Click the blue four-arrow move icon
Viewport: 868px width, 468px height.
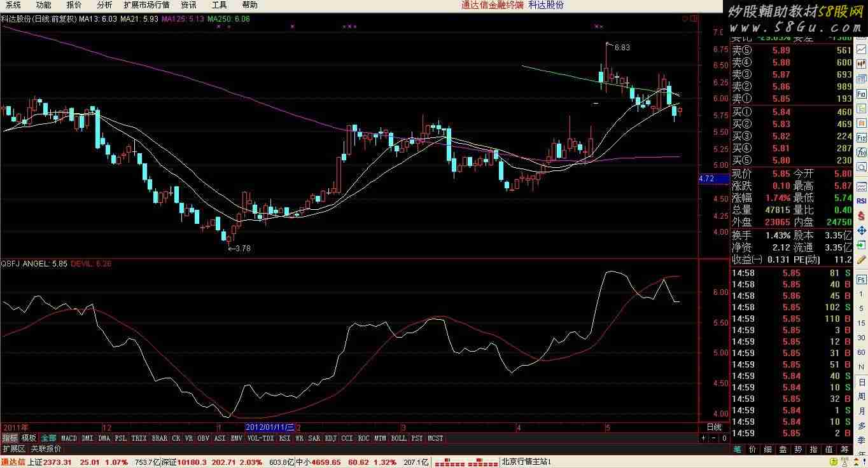click(862, 230)
